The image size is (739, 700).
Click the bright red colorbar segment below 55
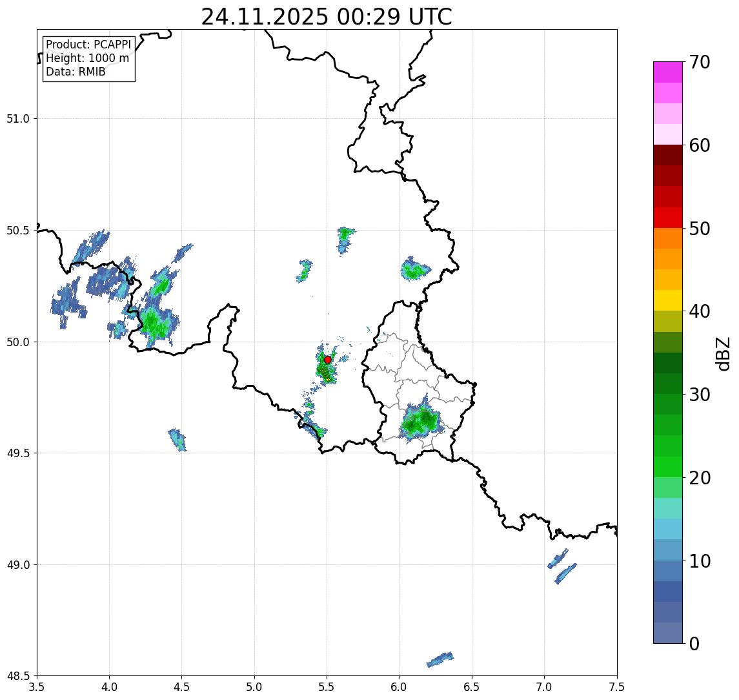coord(668,218)
